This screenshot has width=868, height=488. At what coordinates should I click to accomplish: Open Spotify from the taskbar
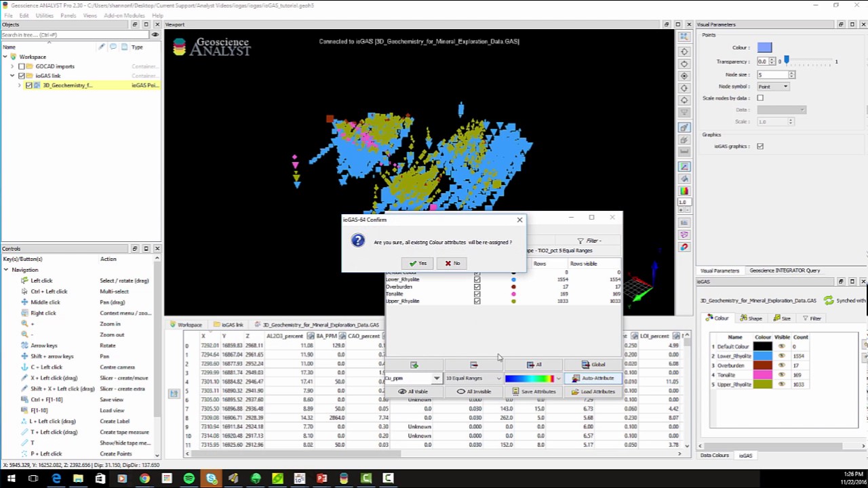point(189,479)
